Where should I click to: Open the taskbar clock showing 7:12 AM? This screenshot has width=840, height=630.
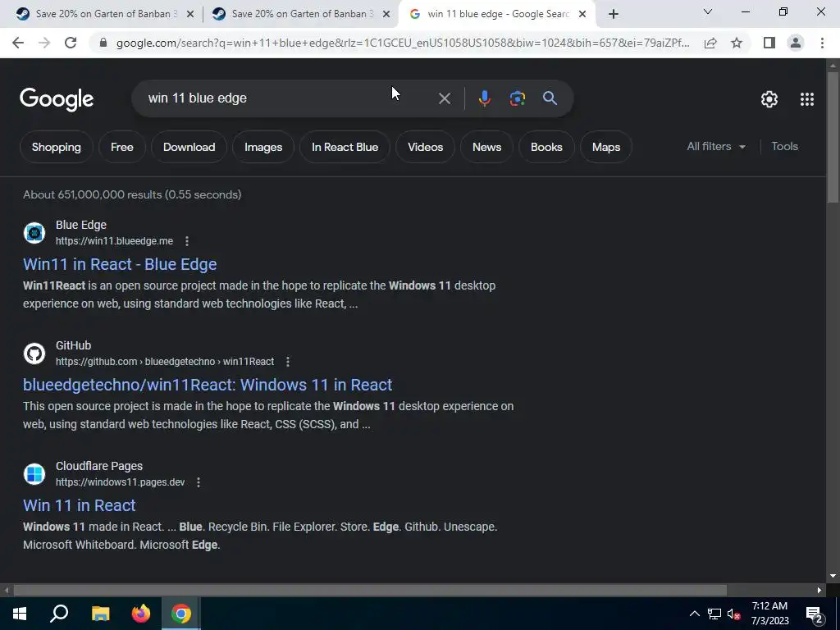click(769, 614)
